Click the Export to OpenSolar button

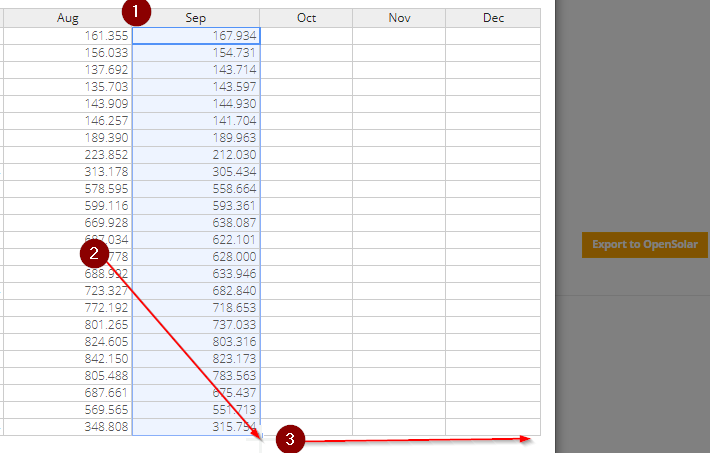[644, 245]
